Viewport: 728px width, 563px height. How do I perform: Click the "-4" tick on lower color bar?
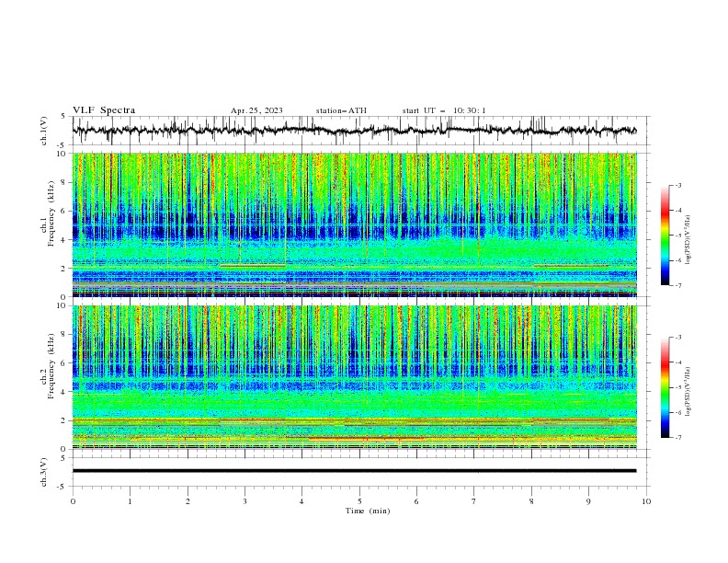pos(677,362)
